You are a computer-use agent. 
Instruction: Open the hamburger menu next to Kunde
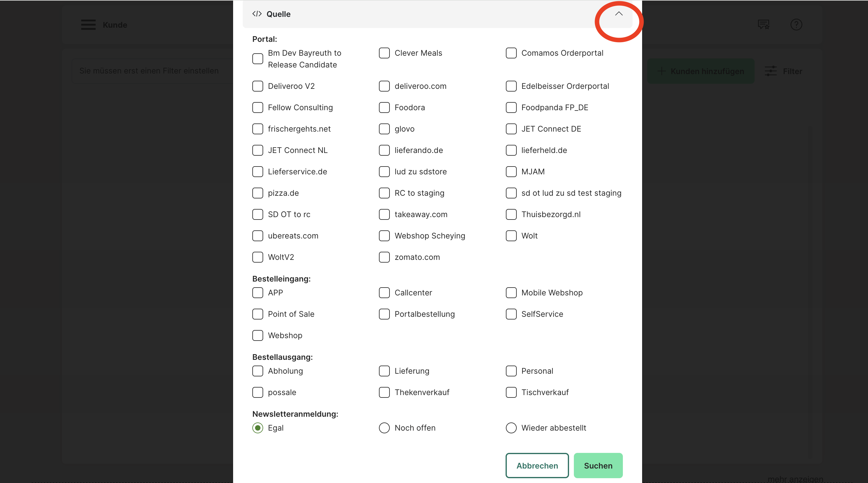coord(88,25)
